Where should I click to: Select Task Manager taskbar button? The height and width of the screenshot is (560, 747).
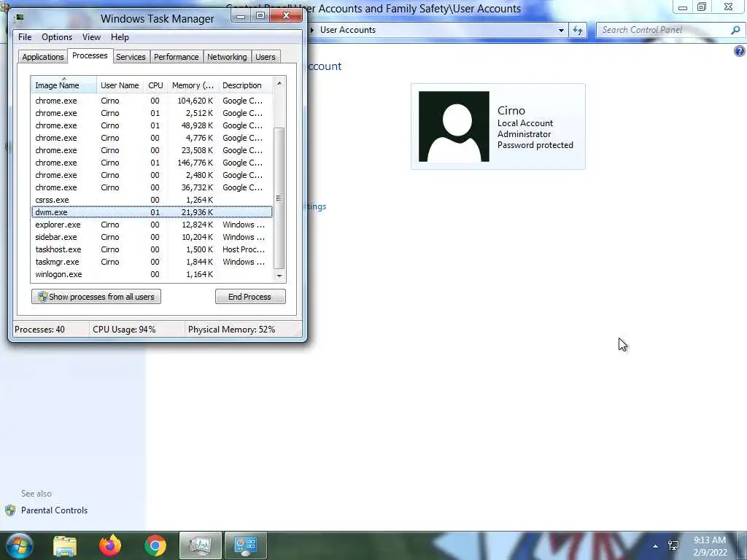tap(201, 545)
